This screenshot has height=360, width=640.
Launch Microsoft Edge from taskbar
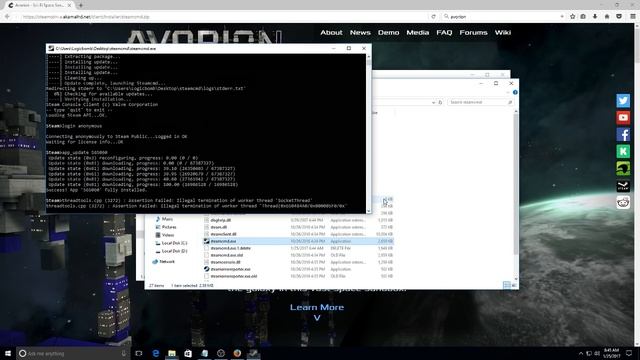coord(156,353)
